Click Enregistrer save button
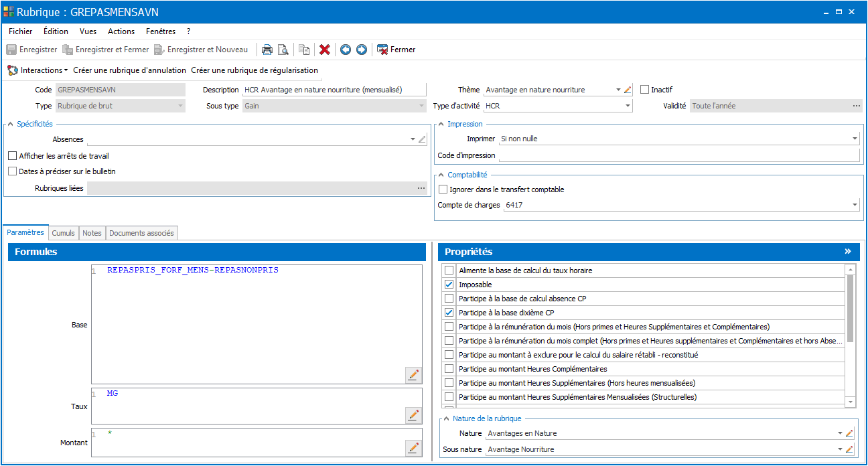 (x=31, y=50)
